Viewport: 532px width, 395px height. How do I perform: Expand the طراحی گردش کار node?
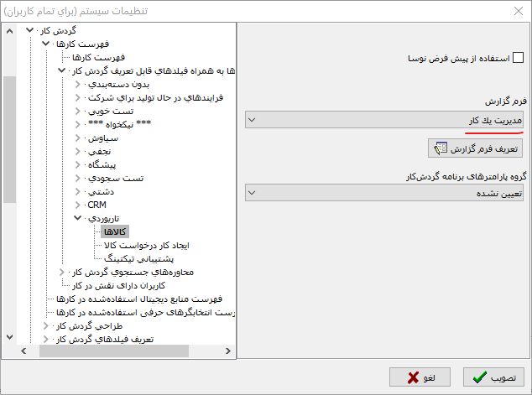(x=44, y=325)
